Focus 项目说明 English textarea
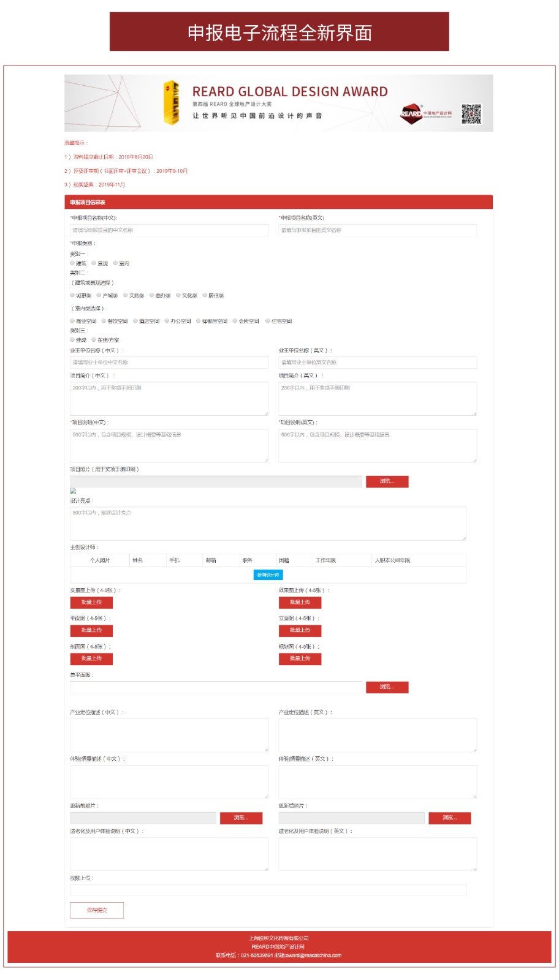The height and width of the screenshot is (980, 559). tap(378, 445)
